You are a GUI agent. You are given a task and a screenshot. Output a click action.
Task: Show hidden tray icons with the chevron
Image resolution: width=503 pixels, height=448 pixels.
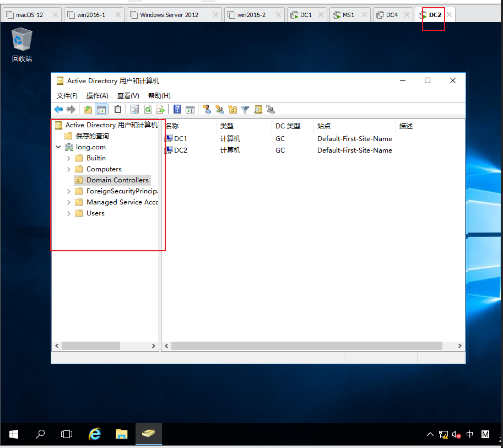[430, 435]
